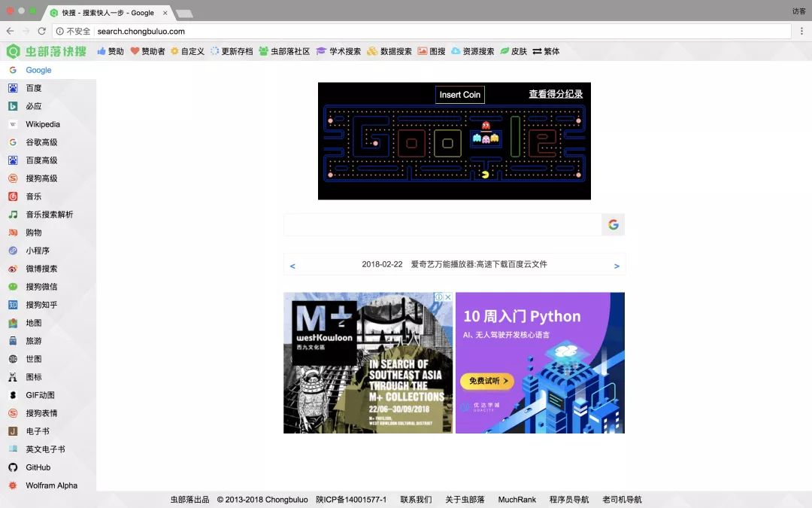
Task: Select the 搜狗表情 emoticon icon
Action: (13, 413)
